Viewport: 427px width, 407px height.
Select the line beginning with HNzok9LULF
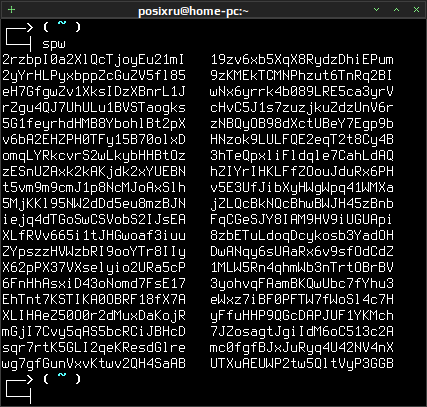point(302,140)
